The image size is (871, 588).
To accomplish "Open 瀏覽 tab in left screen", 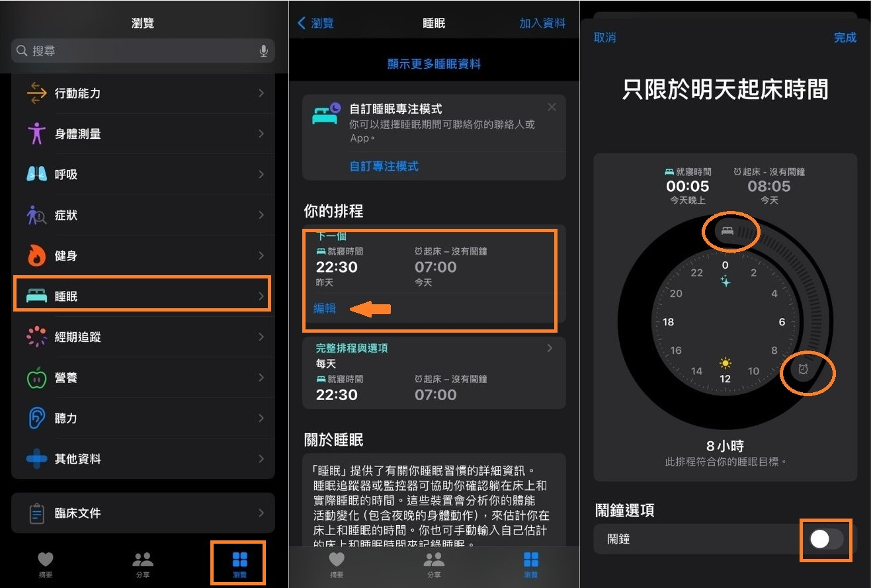I will [x=239, y=564].
